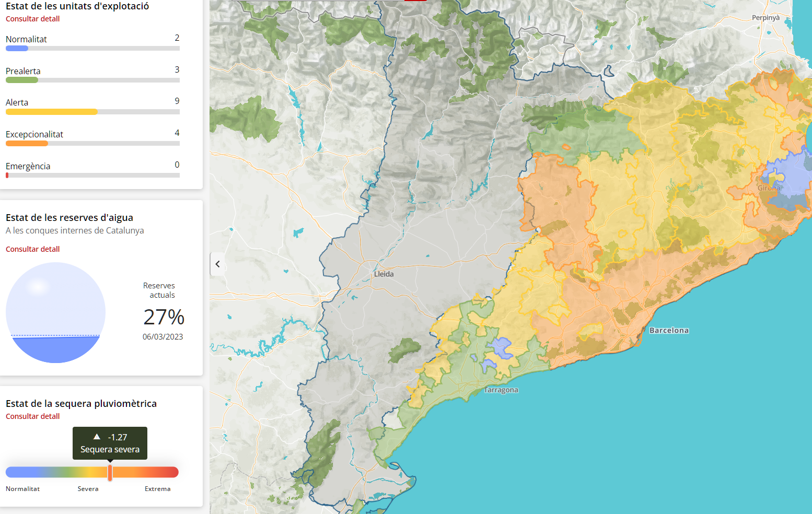Click the '27%' reserves value
812x514 pixels.
coord(164,318)
